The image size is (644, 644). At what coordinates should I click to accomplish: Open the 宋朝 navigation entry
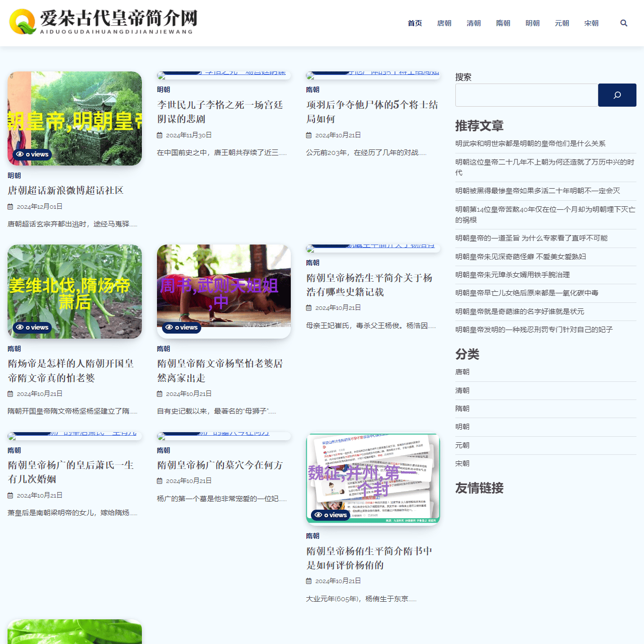point(591,23)
